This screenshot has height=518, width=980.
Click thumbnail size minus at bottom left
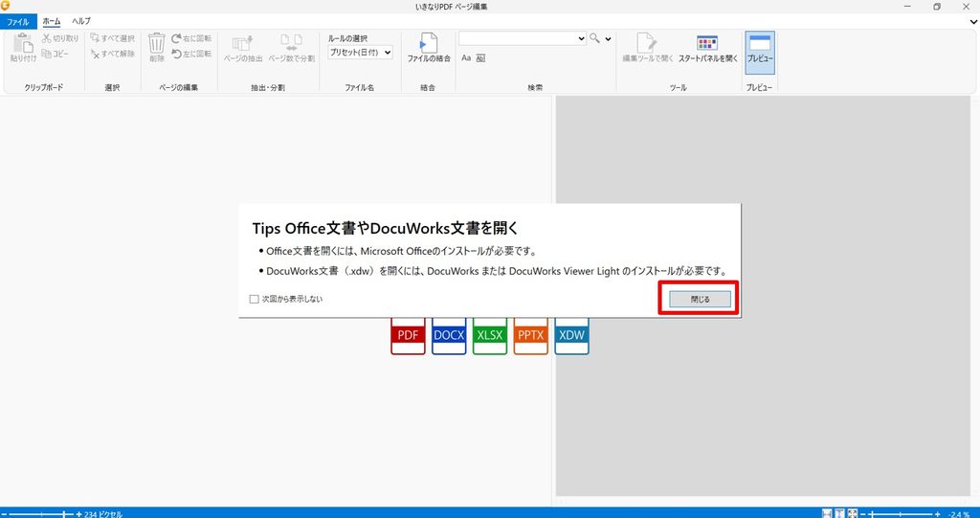point(5,514)
